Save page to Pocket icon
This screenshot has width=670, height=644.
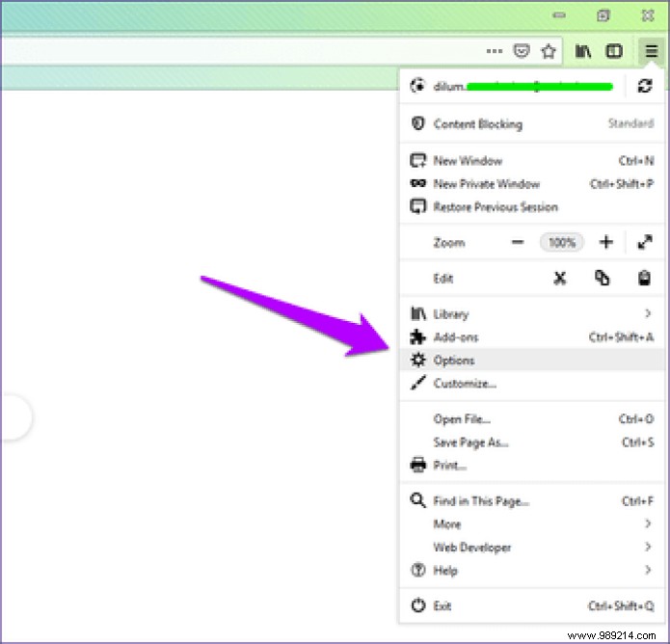[522, 51]
